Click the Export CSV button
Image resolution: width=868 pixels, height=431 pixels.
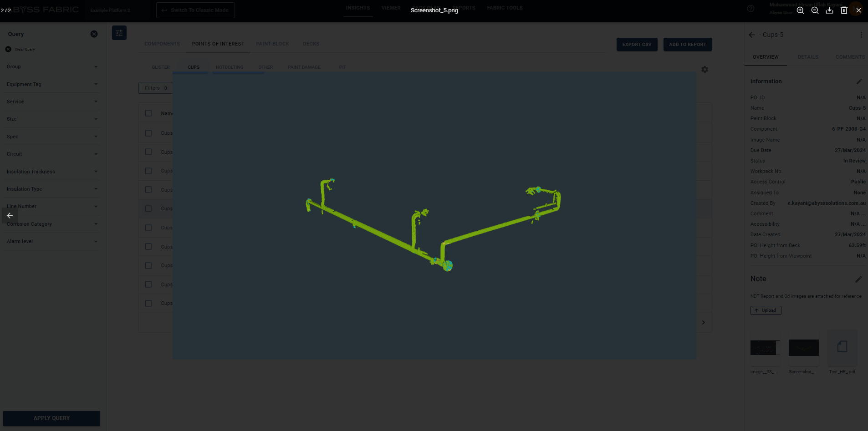point(637,45)
